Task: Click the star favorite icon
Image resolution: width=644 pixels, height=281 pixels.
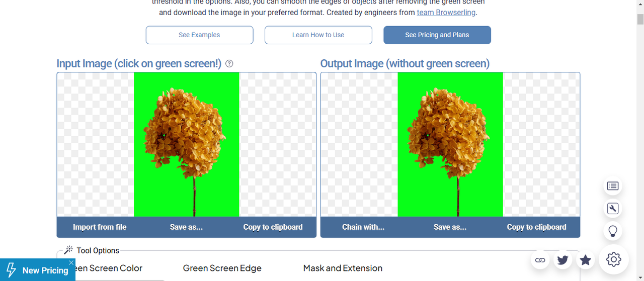Action: click(x=585, y=260)
